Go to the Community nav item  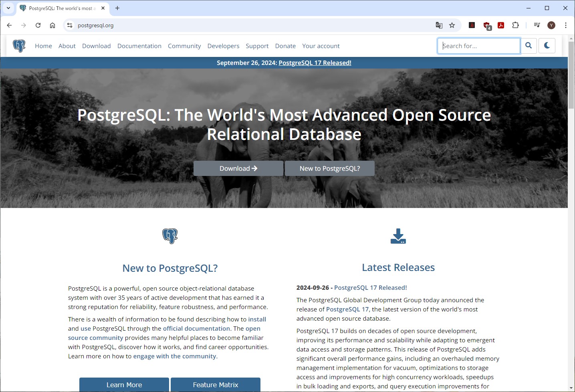[x=184, y=46]
